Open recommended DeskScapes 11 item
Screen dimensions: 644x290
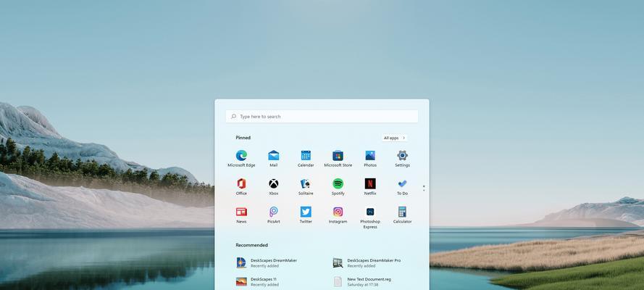[256, 282]
